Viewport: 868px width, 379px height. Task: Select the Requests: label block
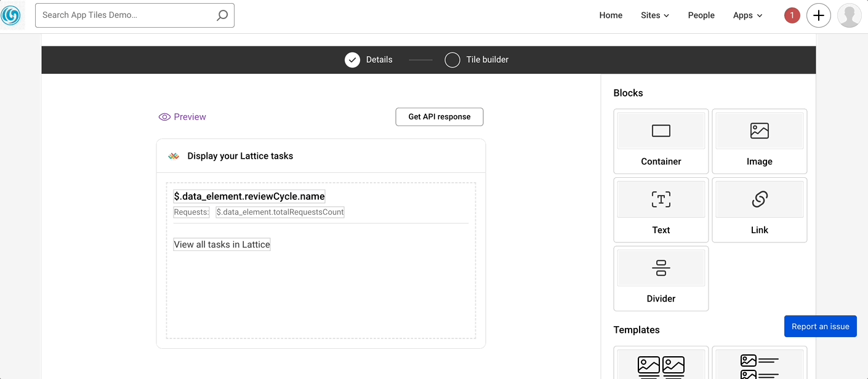tap(191, 212)
